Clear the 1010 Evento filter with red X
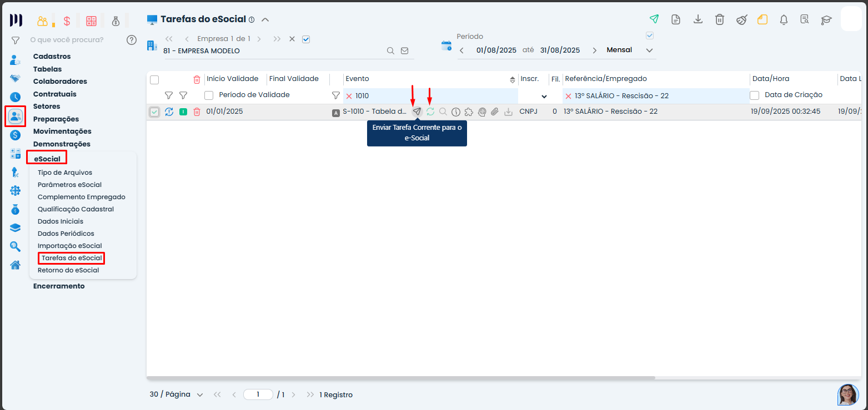 [x=349, y=96]
